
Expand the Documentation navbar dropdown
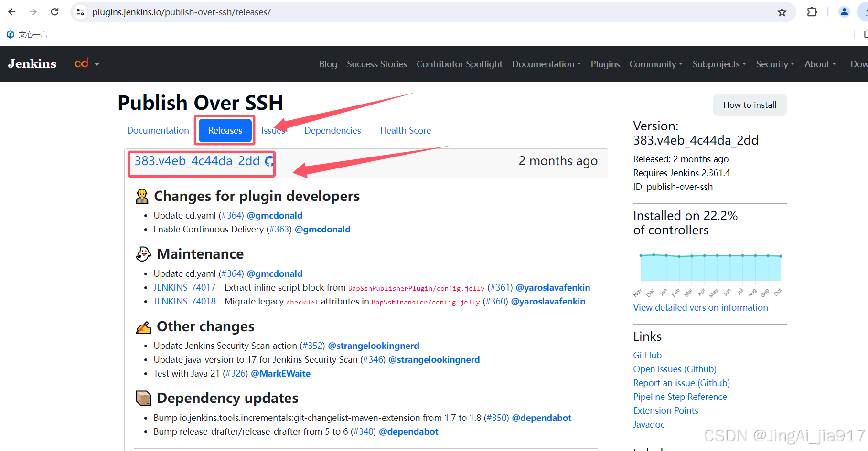[547, 64]
